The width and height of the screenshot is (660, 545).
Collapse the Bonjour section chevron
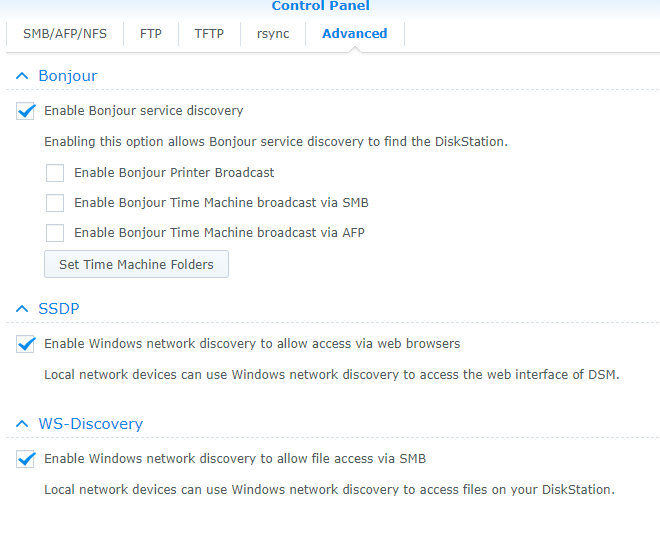22,76
